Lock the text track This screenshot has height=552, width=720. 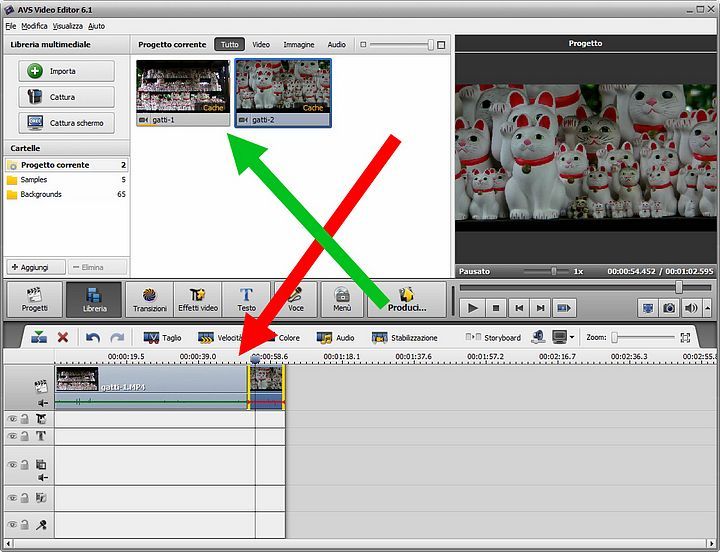pos(25,436)
